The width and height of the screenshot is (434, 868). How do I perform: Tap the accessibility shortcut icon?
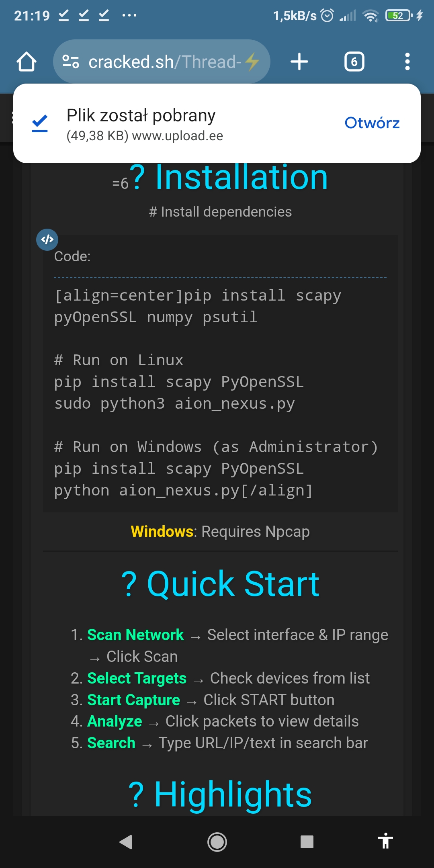point(385,841)
